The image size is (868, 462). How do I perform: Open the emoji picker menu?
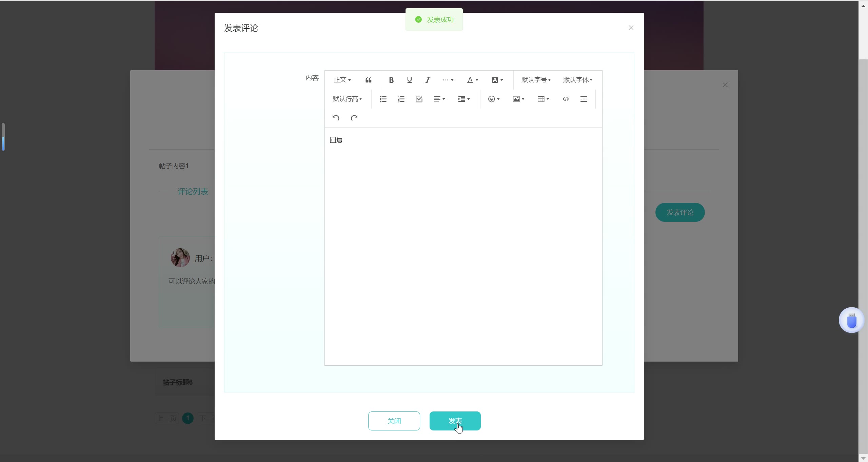point(493,99)
